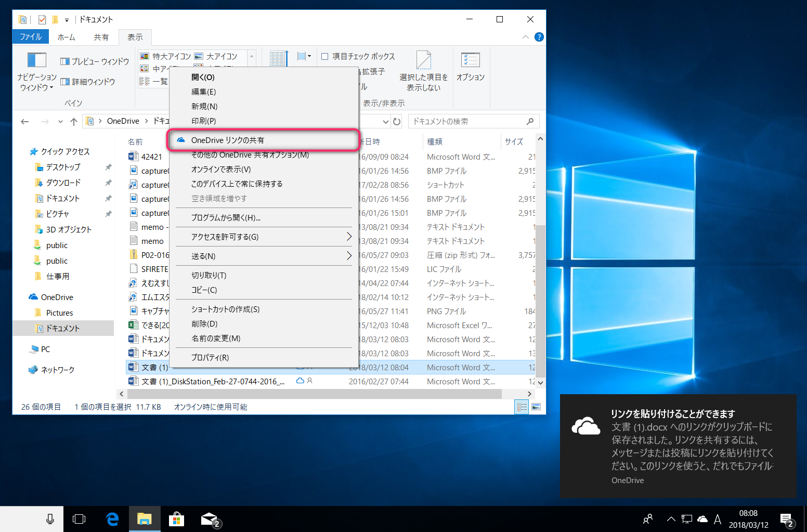Open the Home ribbon tab
This screenshot has height=532, width=807.
pos(66,37)
